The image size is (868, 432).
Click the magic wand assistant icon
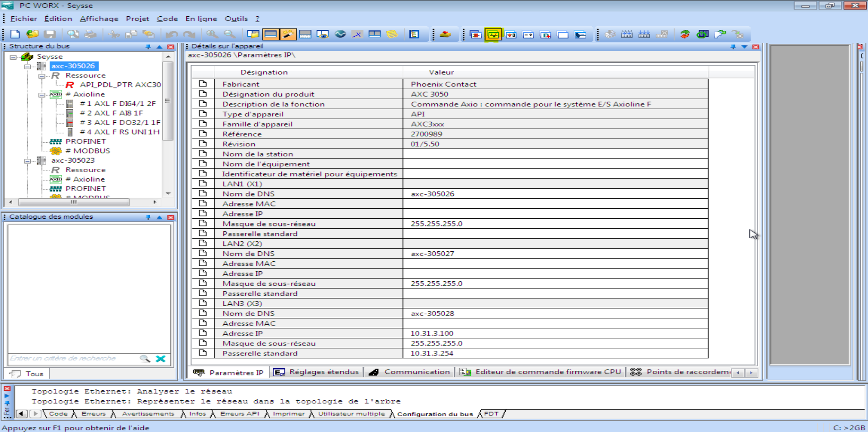tap(288, 34)
